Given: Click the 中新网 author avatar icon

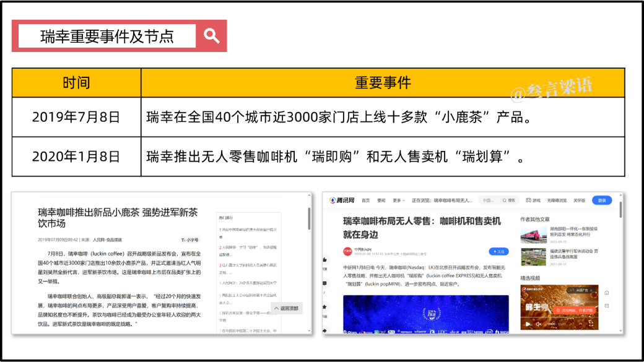Looking at the screenshot, I should click(x=347, y=251).
